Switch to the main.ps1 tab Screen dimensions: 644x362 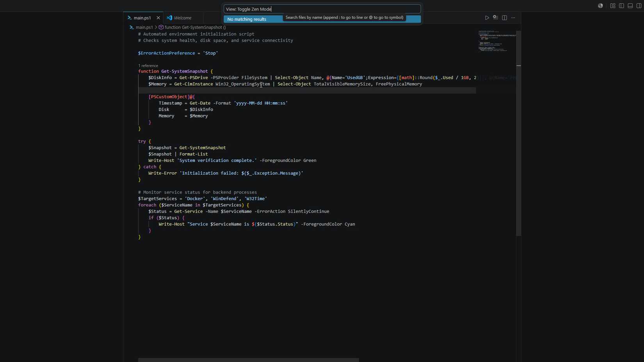tap(143, 18)
